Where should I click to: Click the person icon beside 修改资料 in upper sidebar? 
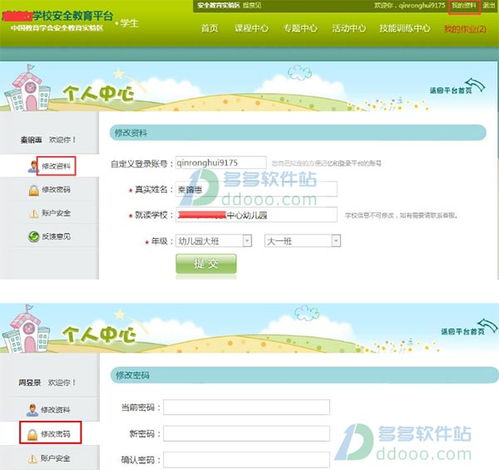[33, 166]
